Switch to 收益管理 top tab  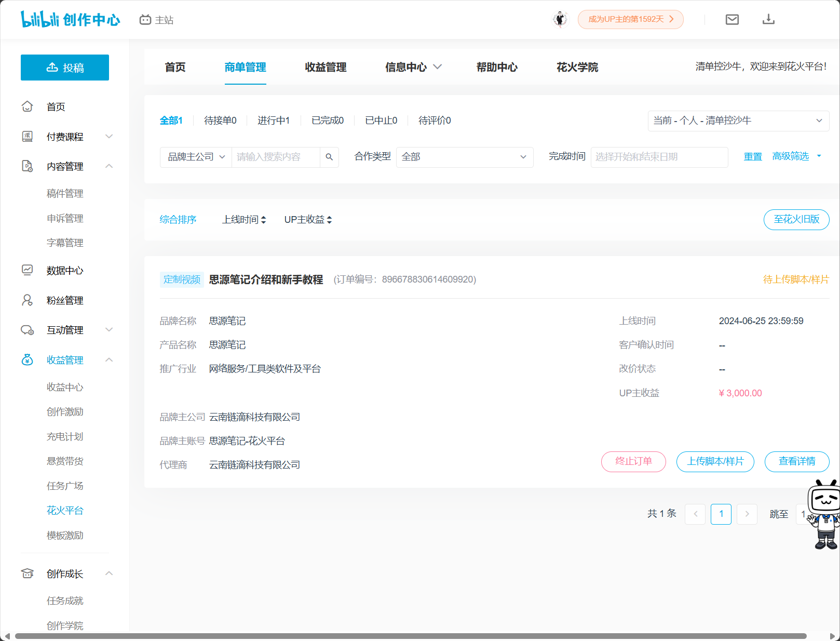[326, 67]
